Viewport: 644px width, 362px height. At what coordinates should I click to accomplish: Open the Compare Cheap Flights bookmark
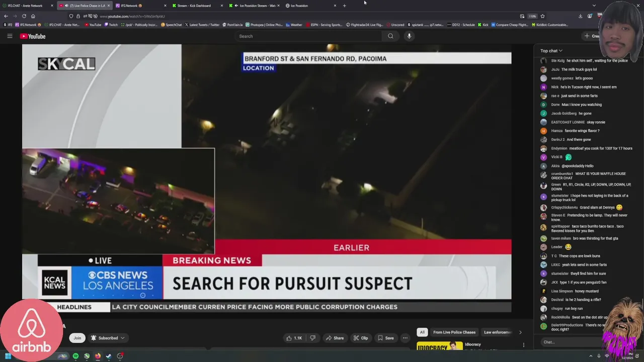click(509, 25)
